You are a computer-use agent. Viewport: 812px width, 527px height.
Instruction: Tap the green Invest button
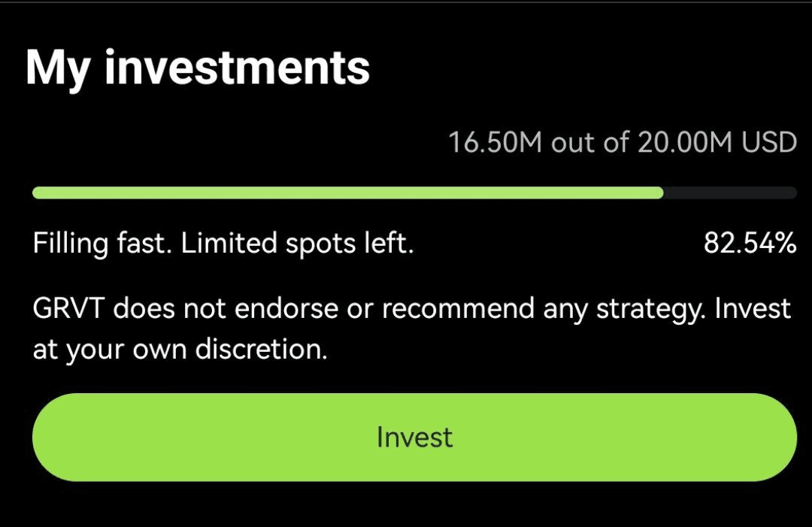(x=414, y=437)
